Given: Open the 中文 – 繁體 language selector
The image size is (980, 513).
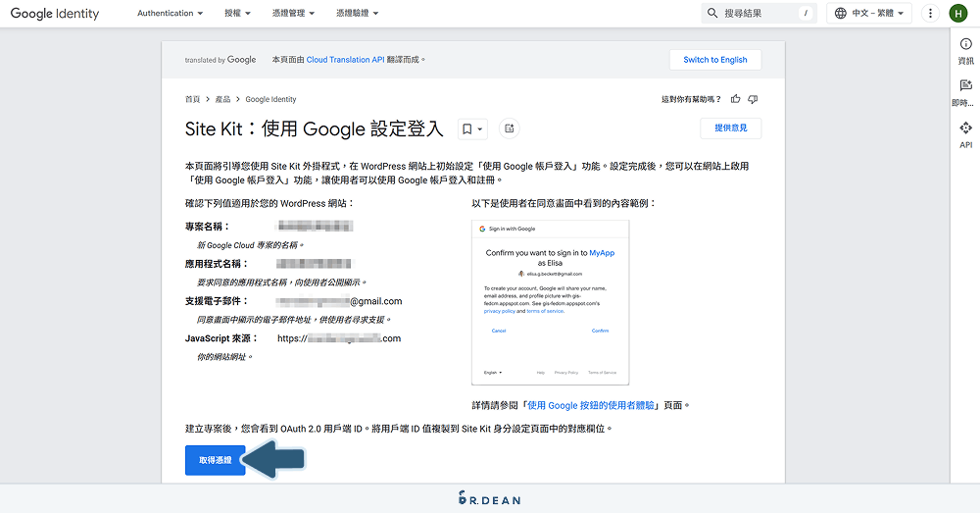Looking at the screenshot, I should [x=868, y=13].
